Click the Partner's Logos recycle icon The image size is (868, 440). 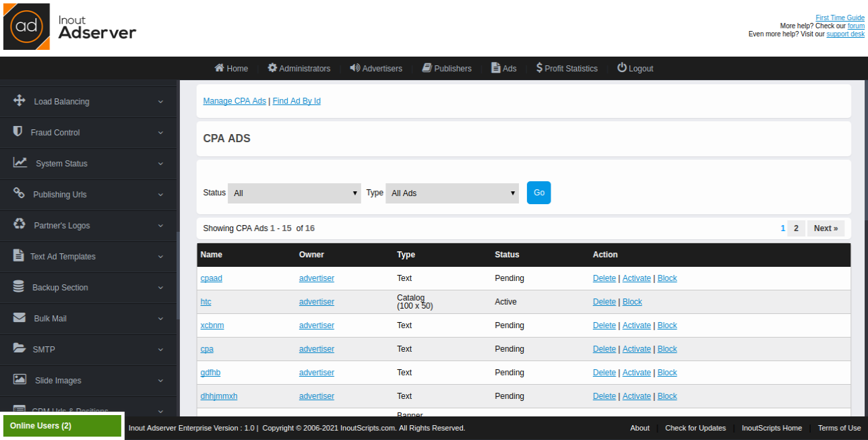[20, 224]
